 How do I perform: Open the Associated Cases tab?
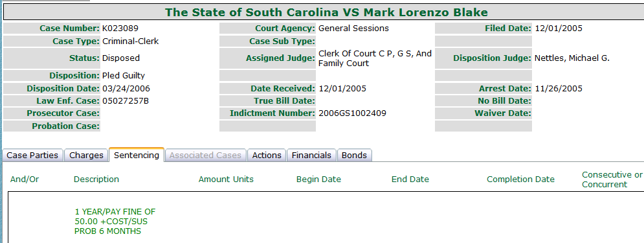[205, 155]
